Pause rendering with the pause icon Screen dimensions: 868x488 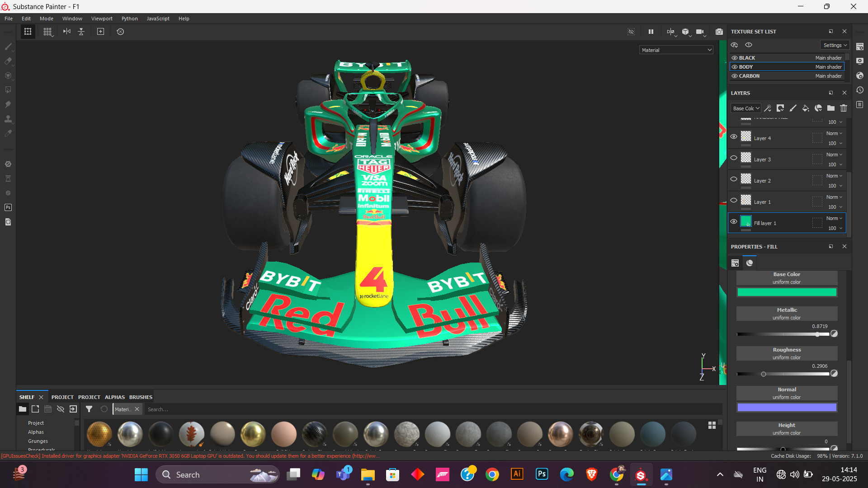coord(651,32)
